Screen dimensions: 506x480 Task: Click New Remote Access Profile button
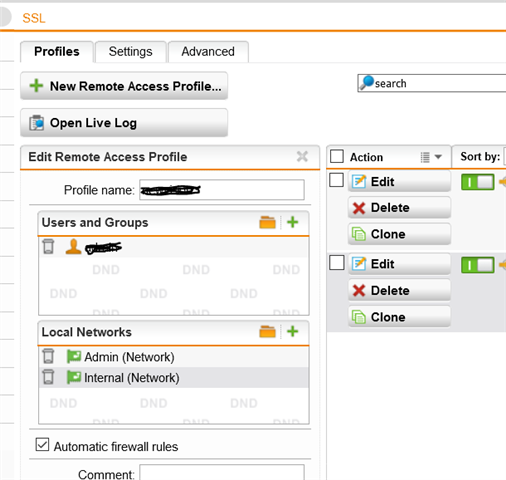pos(124,86)
